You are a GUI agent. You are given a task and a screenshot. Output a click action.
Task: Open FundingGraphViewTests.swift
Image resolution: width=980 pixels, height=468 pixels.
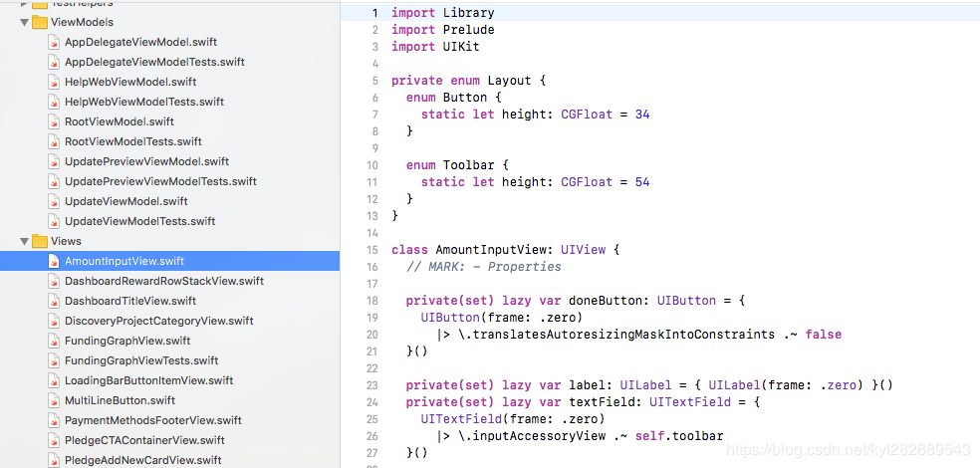coord(141,361)
